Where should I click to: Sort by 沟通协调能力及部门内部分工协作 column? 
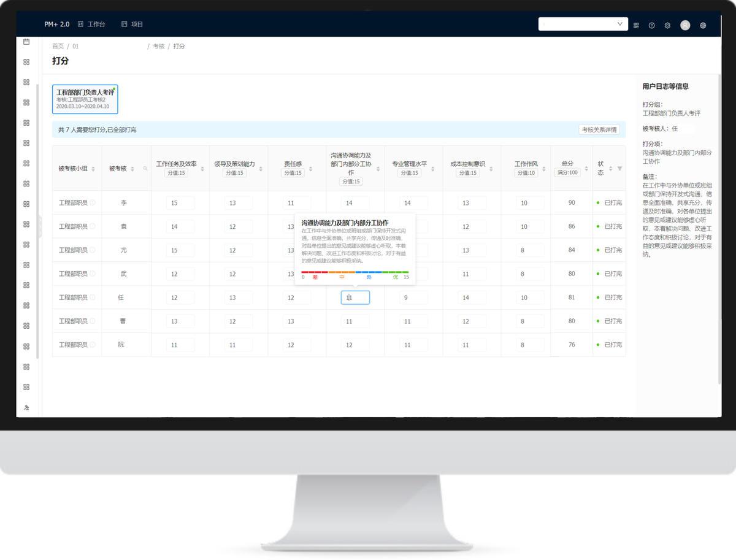pyautogui.click(x=378, y=169)
